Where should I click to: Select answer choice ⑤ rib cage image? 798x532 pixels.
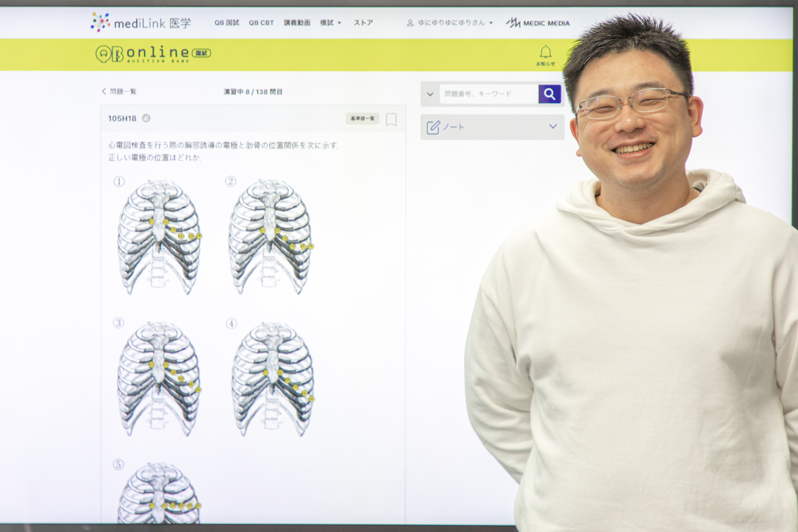[159, 493]
